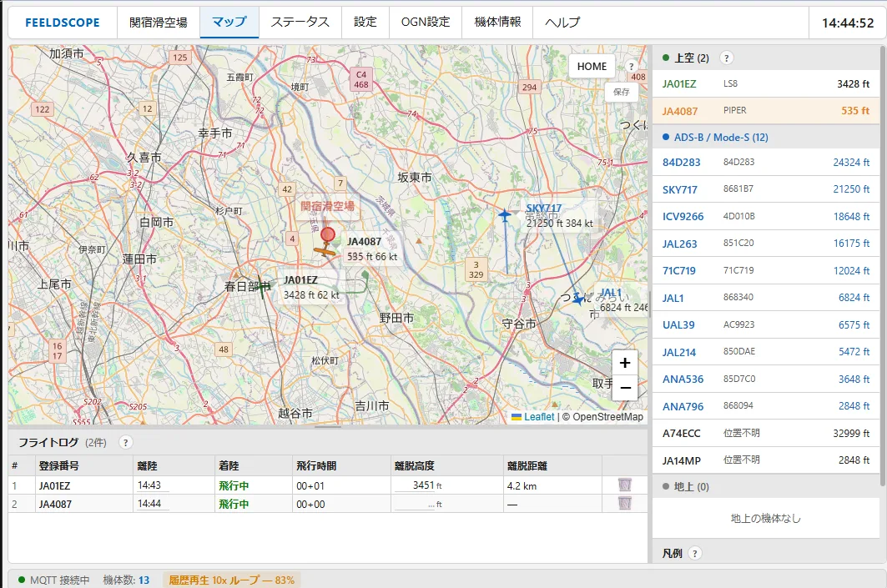The width and height of the screenshot is (887, 588).
Task: Select ANA796 in ADS-B list
Action: 766,406
